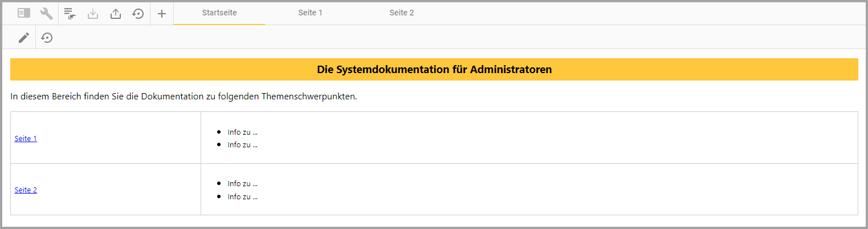
Task: Open the Seite 1 tab
Action: 310,13
